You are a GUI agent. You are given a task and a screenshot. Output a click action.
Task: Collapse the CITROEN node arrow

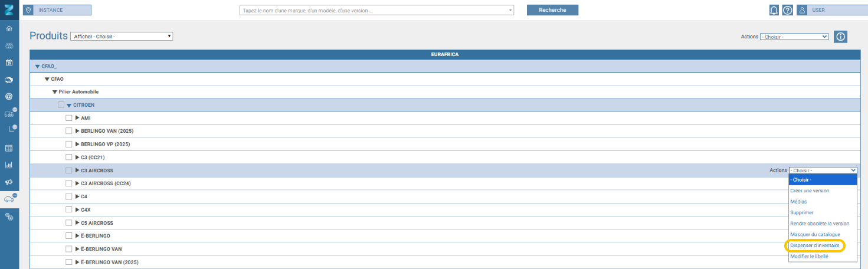click(x=69, y=106)
